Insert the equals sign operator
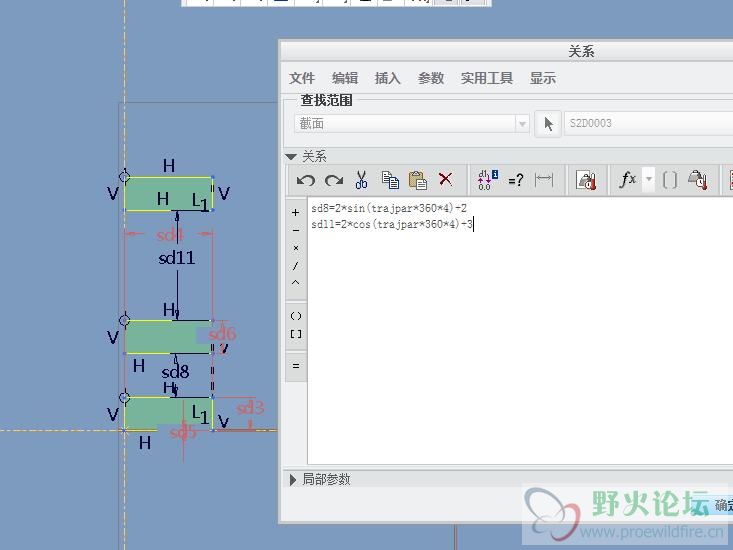Viewport: 733px width, 550px height. point(295,366)
